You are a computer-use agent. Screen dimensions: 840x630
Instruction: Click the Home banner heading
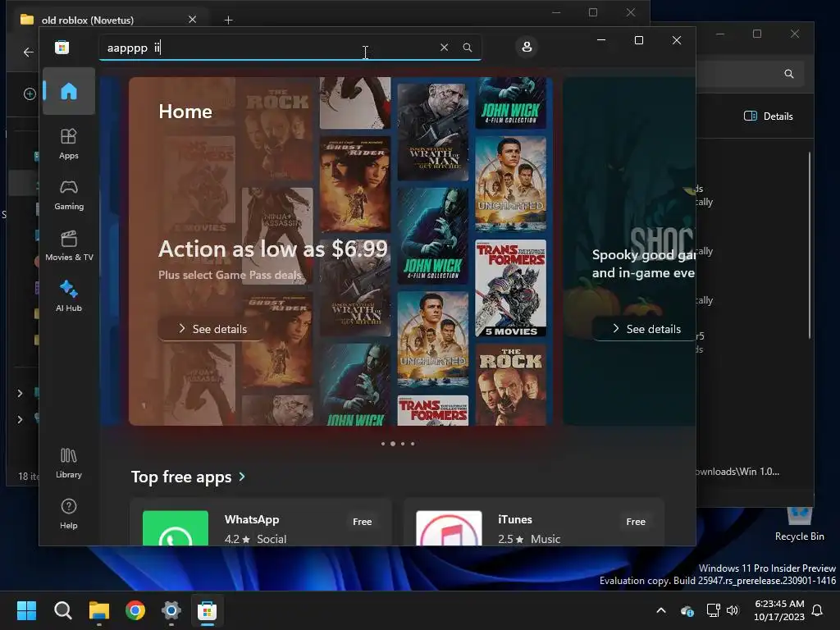(185, 112)
